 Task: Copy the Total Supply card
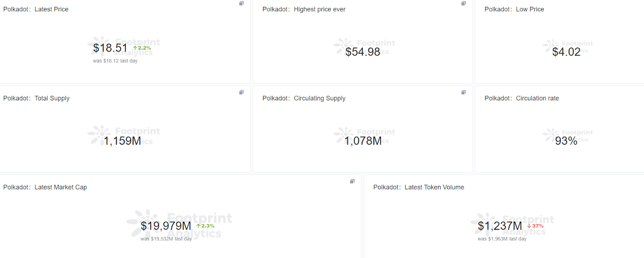[242, 92]
